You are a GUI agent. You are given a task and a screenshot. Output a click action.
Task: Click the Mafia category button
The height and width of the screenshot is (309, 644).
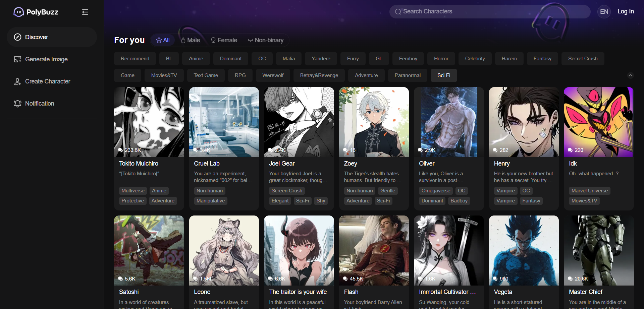(x=288, y=59)
